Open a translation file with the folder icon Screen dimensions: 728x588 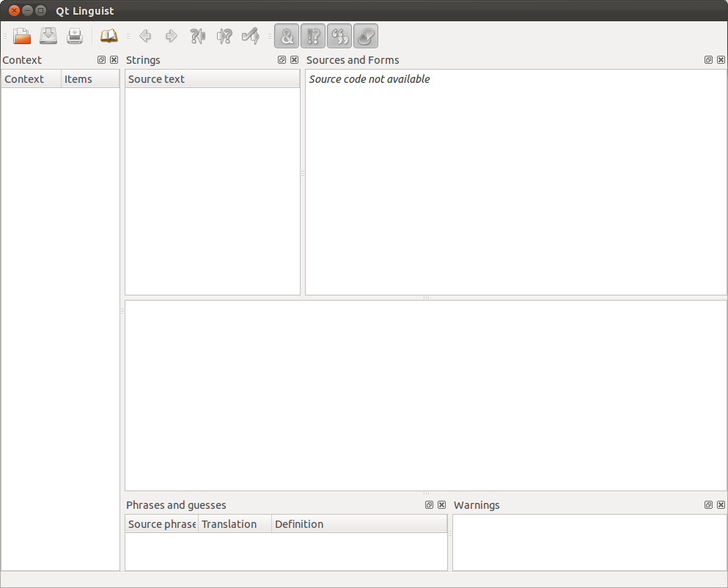(x=22, y=36)
